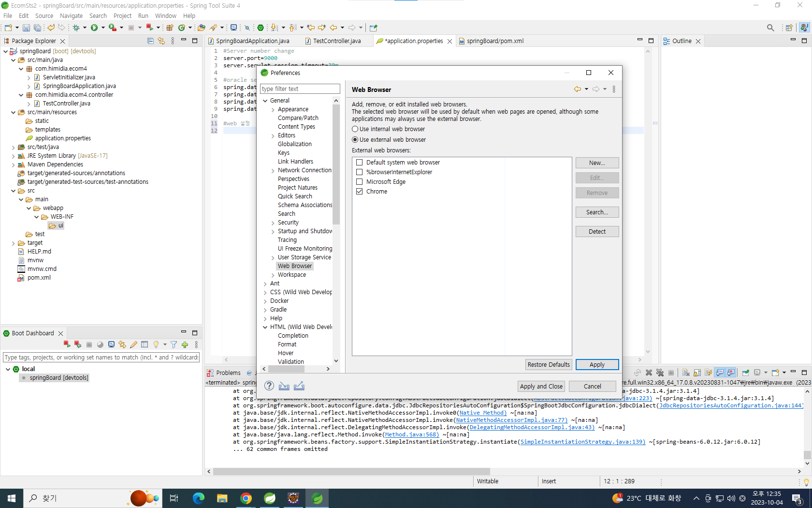Click the Preferences back arrow icon

(578, 89)
